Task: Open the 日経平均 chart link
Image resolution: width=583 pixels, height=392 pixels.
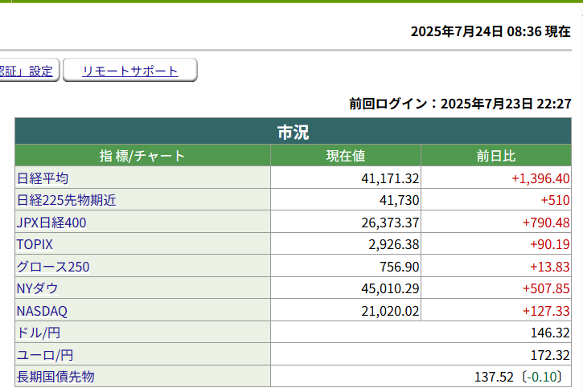Action: tap(43, 178)
